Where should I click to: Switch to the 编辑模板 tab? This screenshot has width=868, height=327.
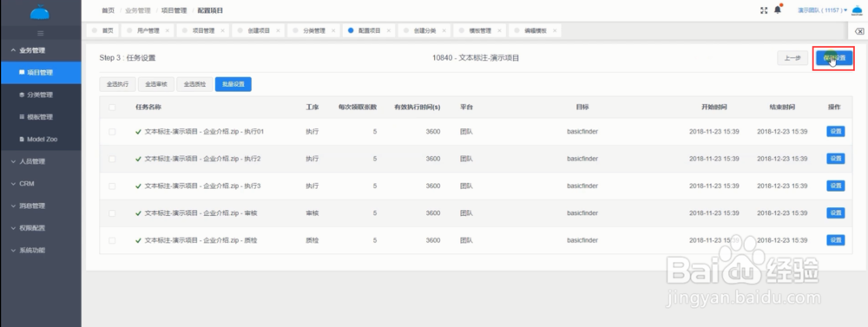(x=535, y=31)
